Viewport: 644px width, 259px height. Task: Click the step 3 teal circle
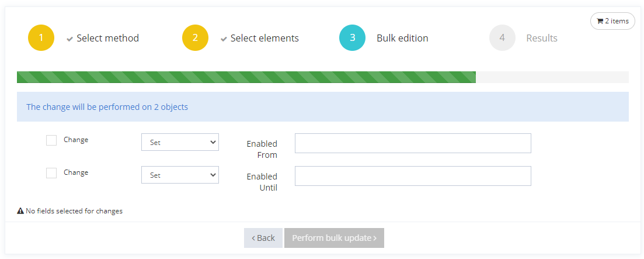[x=352, y=38]
